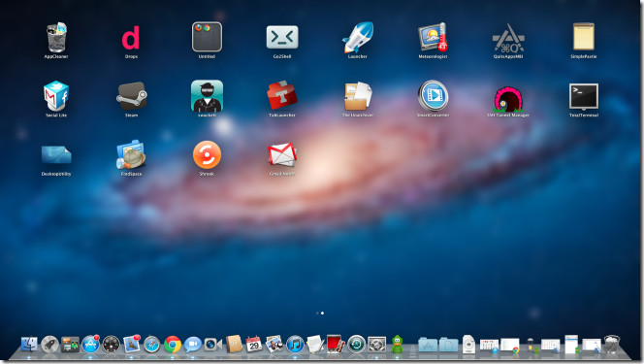Launch Photo Booth from the Dock
The height and width of the screenshot is (364, 644).
click(x=336, y=344)
